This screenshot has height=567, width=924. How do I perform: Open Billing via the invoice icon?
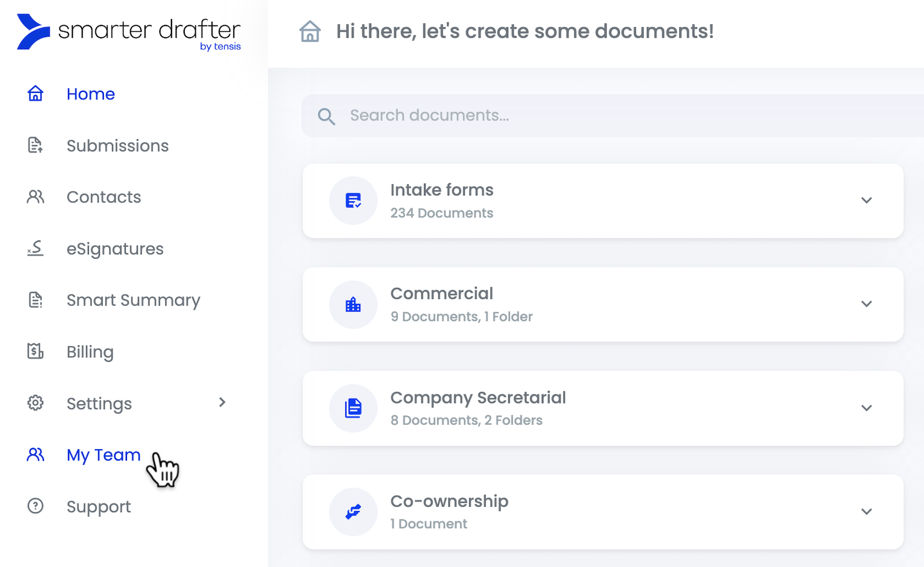35,351
